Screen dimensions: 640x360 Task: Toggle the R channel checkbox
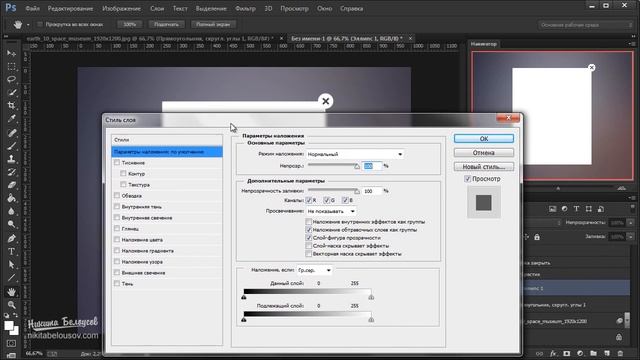pyautogui.click(x=309, y=200)
